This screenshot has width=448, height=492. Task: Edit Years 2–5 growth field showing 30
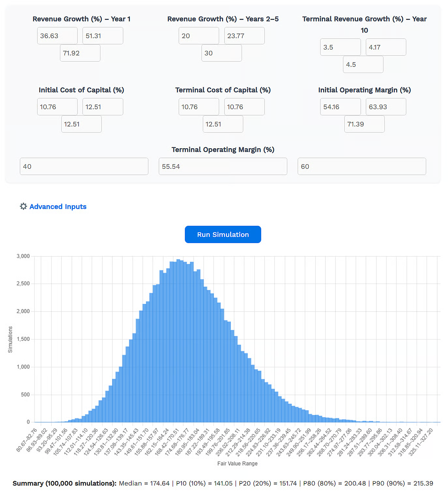tap(222, 53)
